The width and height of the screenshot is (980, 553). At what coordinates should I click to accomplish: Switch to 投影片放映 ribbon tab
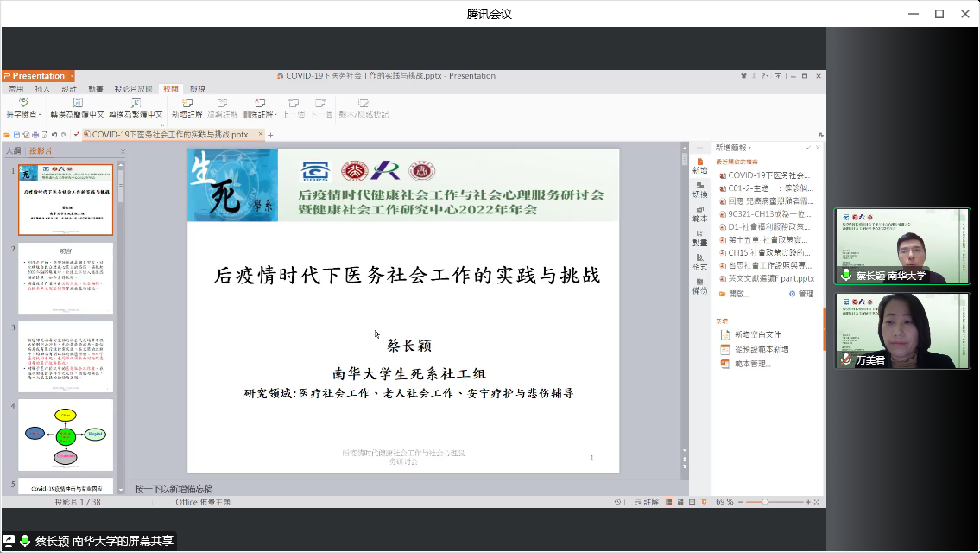[133, 89]
